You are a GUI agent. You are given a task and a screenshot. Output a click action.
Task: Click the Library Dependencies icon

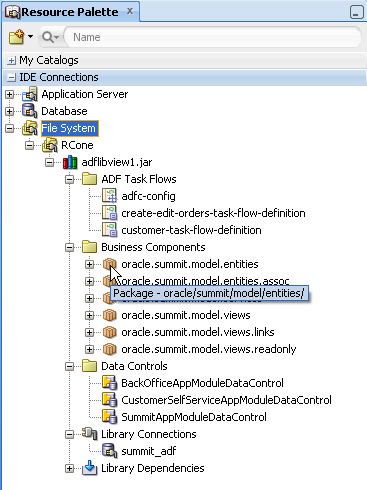89,468
